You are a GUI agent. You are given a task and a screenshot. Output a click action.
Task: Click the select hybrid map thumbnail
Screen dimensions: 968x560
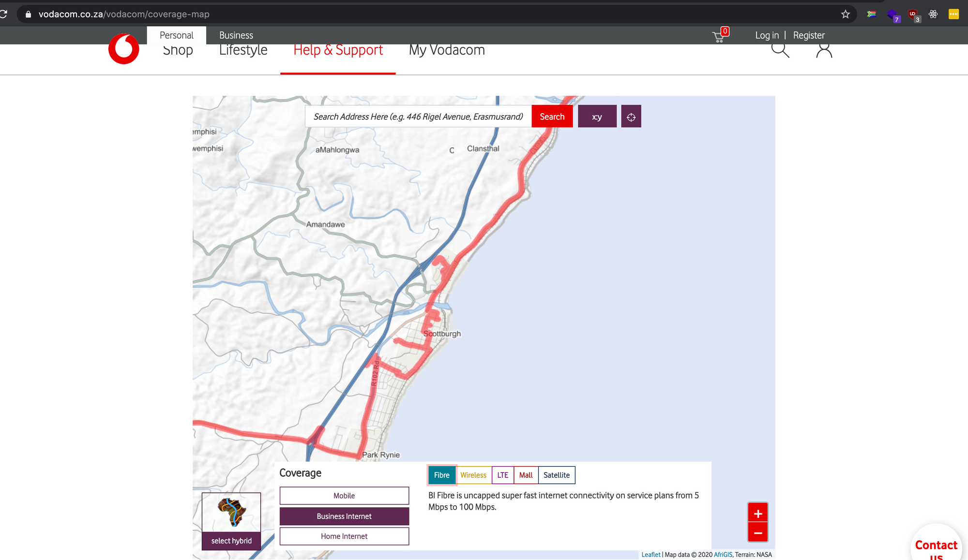(x=231, y=521)
